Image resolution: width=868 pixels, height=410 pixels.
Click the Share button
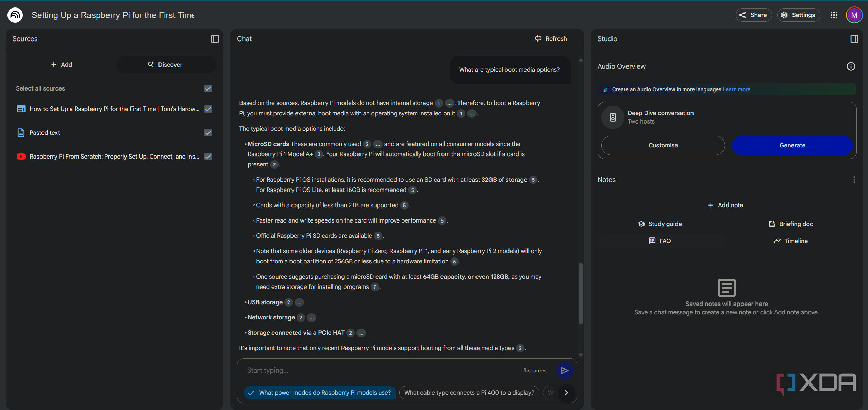(x=753, y=15)
